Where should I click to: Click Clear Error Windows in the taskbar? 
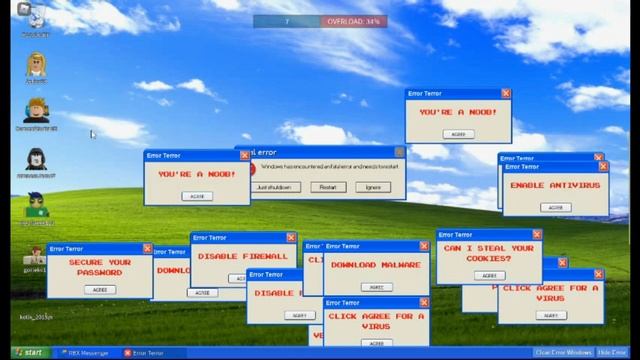pos(564,353)
